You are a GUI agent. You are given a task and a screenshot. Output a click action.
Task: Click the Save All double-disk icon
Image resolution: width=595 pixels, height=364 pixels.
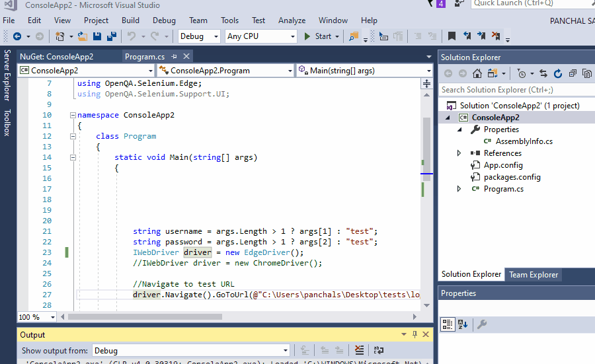[x=112, y=36]
